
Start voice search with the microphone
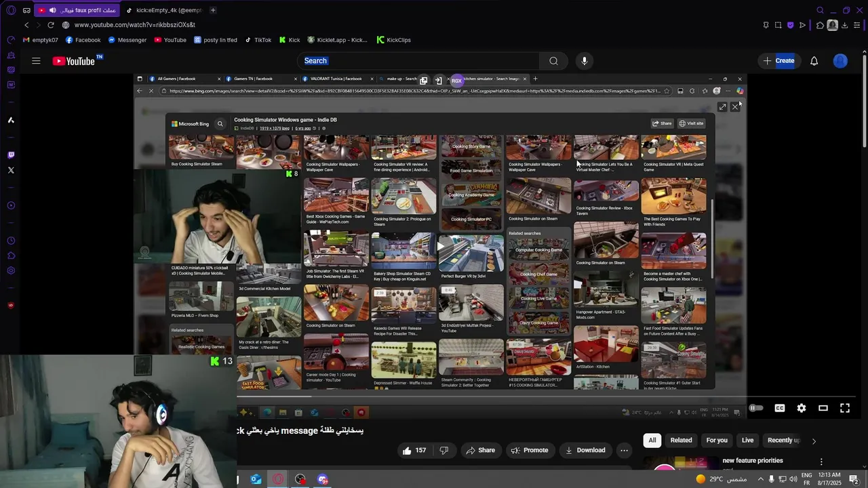click(x=585, y=61)
